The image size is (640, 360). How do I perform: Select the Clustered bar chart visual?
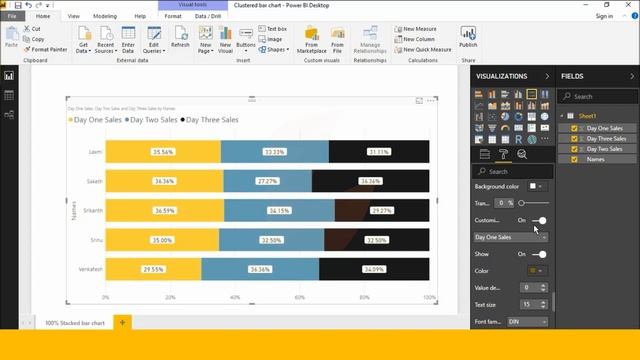505,94
